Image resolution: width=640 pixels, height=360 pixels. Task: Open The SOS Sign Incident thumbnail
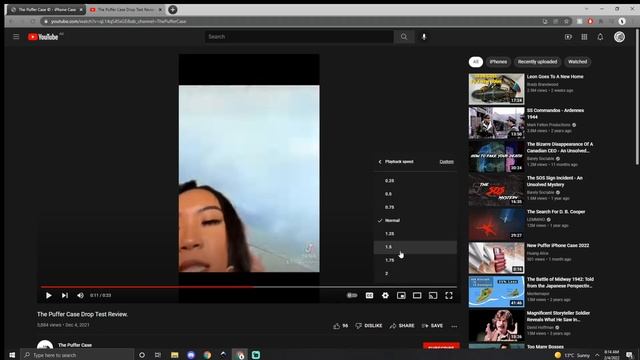[x=496, y=190]
